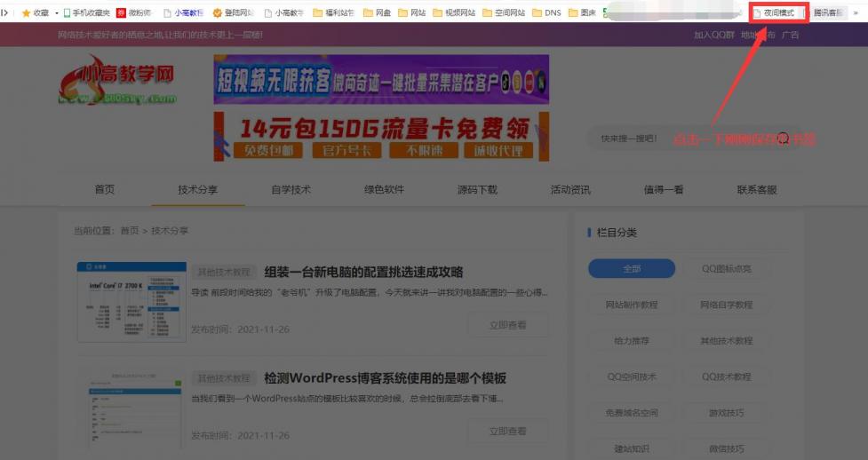The image size is (868, 460).
Task: Expand the 网站 bookmark folder
Action: coord(412,12)
